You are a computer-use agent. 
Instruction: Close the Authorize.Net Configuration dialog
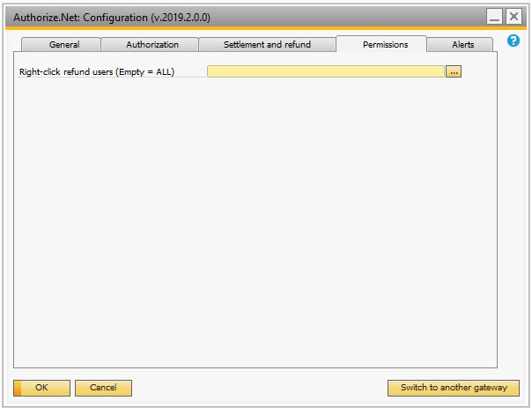click(x=514, y=16)
